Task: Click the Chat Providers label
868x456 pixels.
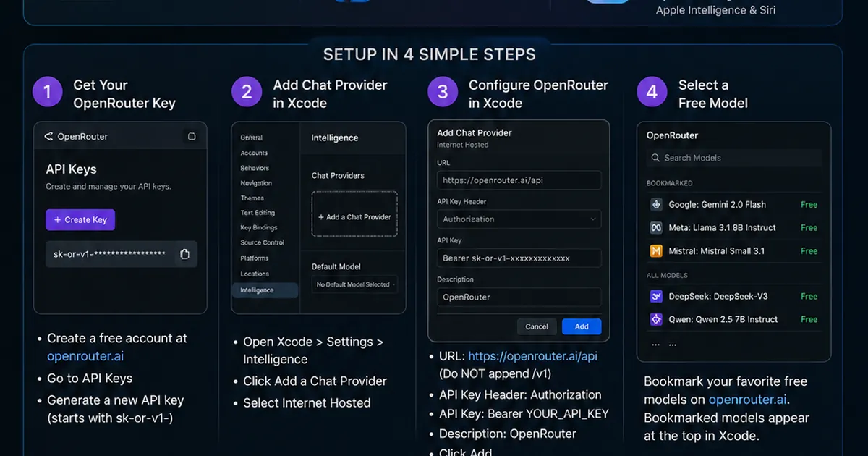Action: pos(338,176)
